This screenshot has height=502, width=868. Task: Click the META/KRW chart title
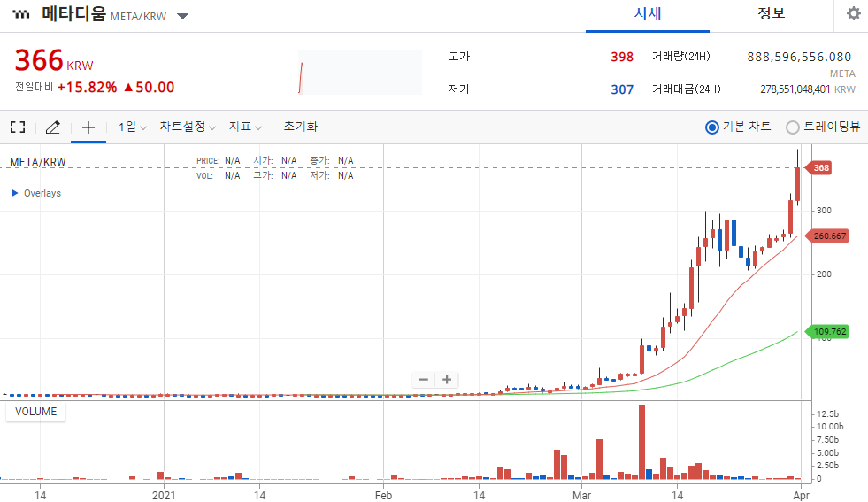tap(38, 162)
